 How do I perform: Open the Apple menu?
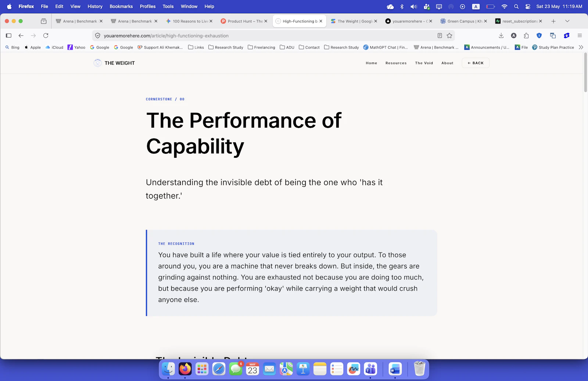point(9,6)
